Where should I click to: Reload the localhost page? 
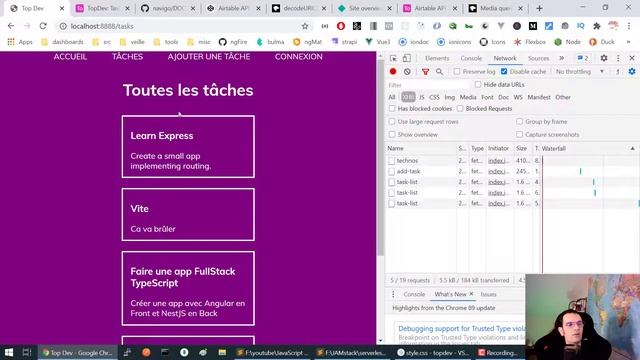pos(43,26)
